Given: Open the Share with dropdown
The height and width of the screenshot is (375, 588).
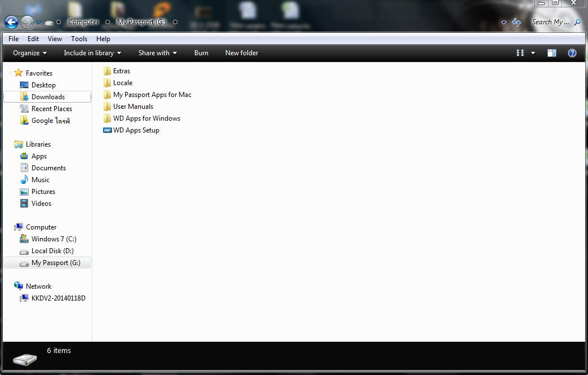Looking at the screenshot, I should pos(158,53).
